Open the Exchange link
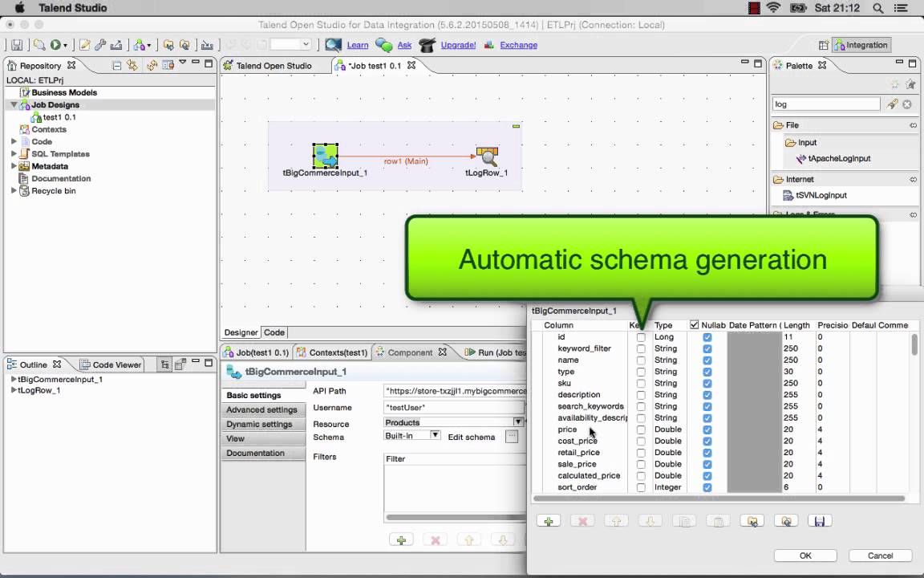The height and width of the screenshot is (578, 924). point(519,45)
